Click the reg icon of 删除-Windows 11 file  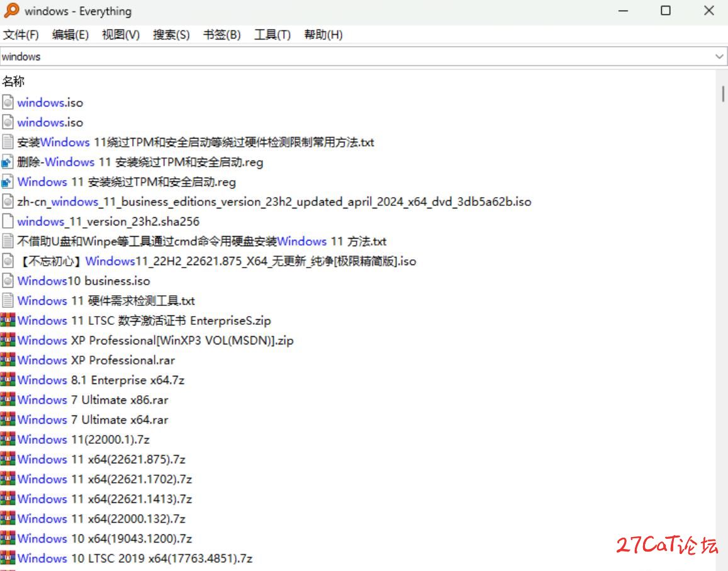tap(8, 162)
